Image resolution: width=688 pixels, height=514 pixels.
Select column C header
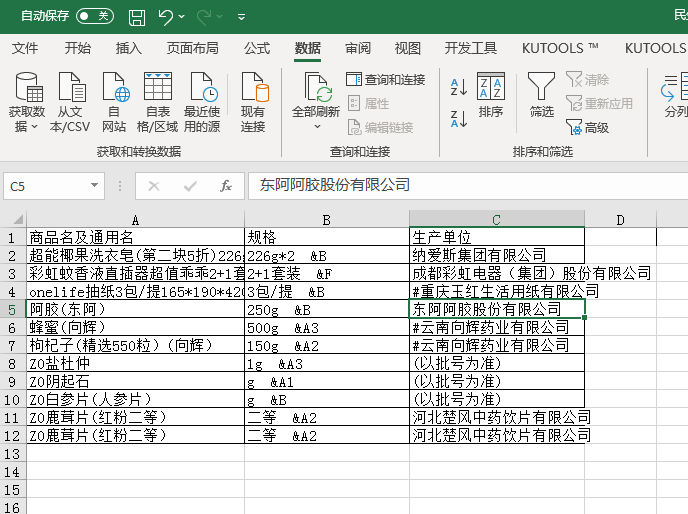tap(497, 219)
